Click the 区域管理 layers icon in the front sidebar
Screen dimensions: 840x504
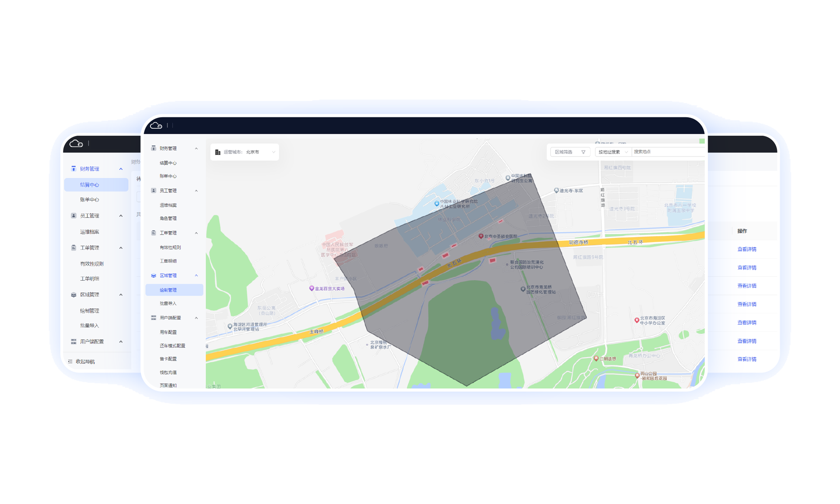click(154, 275)
